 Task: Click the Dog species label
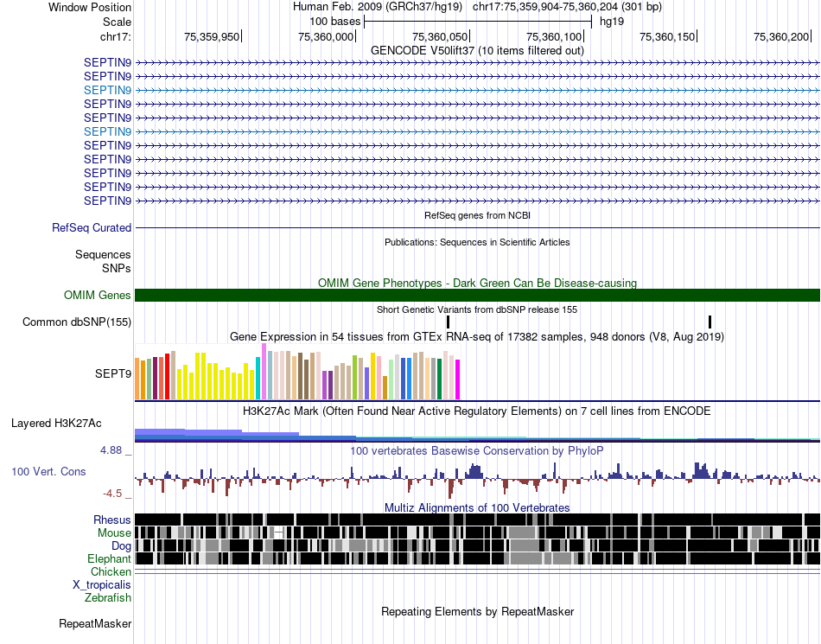[122, 546]
